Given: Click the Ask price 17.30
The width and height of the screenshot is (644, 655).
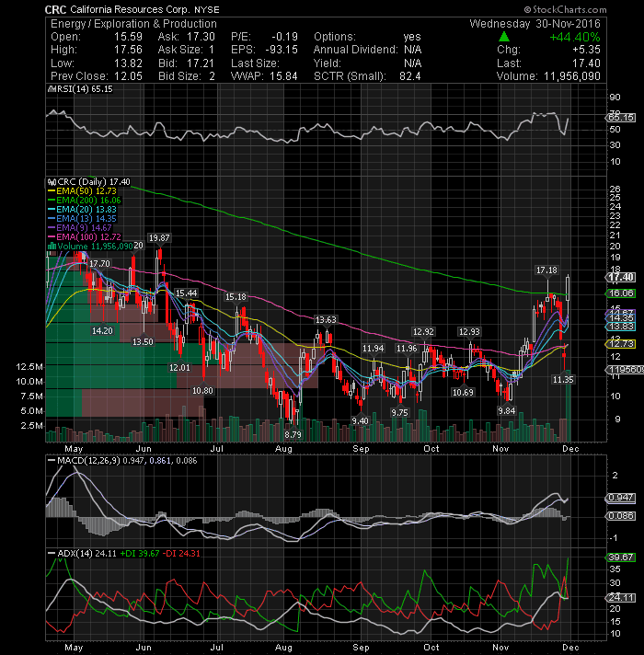Looking at the screenshot, I should click(201, 37).
